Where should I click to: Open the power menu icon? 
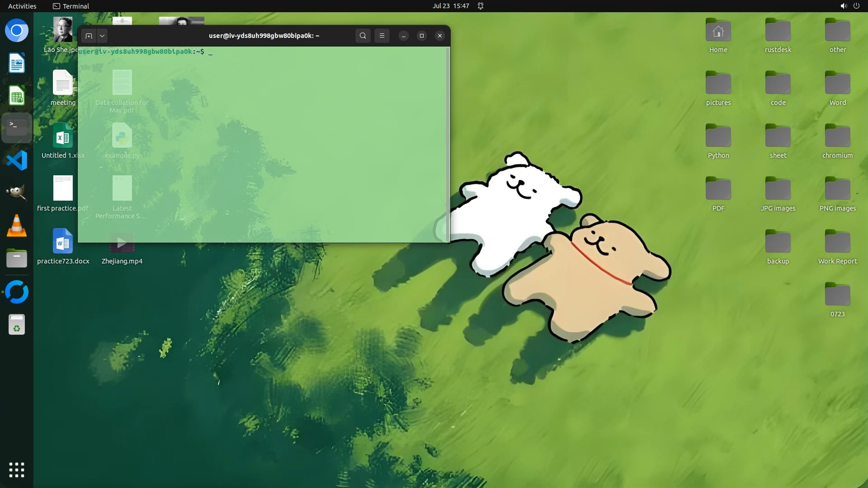[856, 6]
